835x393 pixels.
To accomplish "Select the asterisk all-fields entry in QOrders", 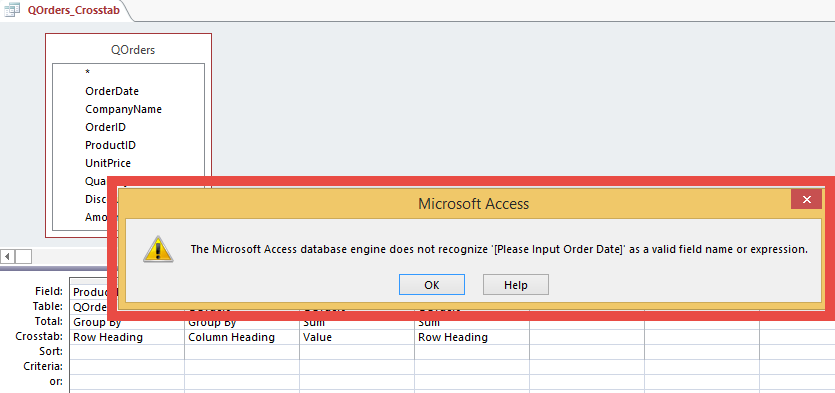I will coord(87,73).
